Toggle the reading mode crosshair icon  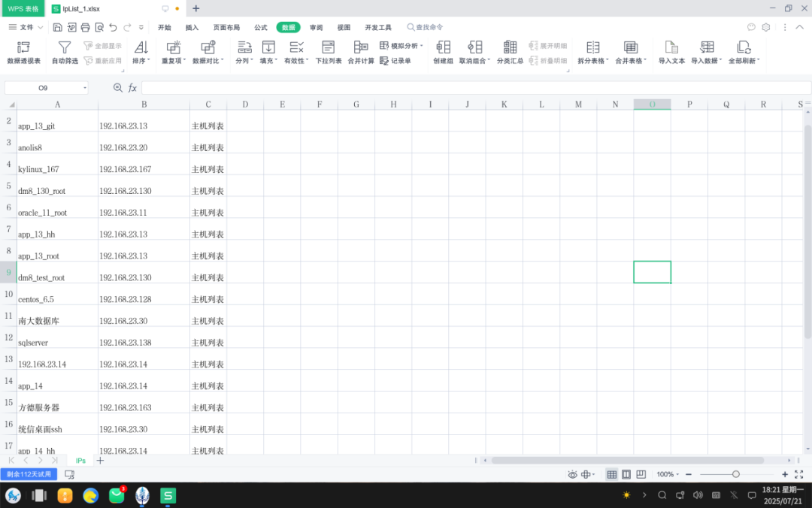pyautogui.click(x=586, y=474)
